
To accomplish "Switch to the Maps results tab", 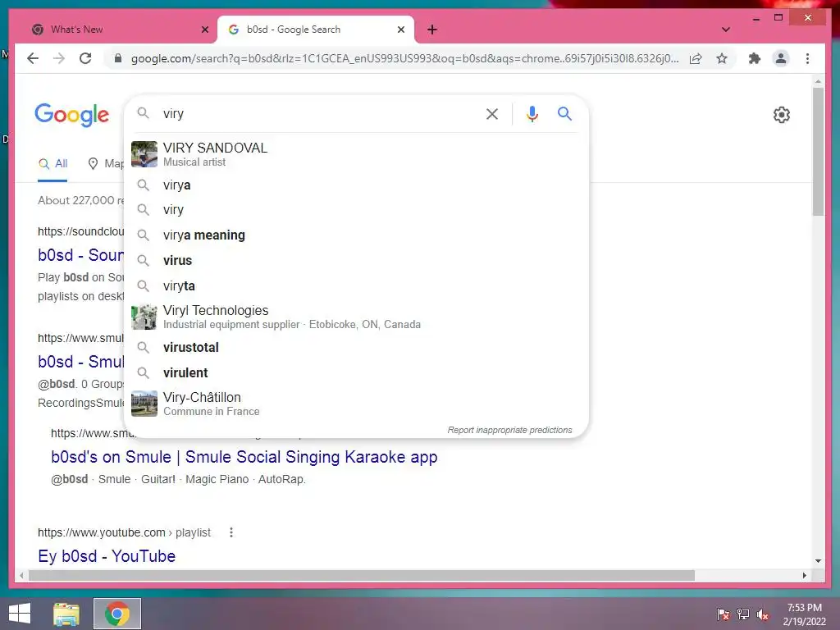I will point(106,164).
